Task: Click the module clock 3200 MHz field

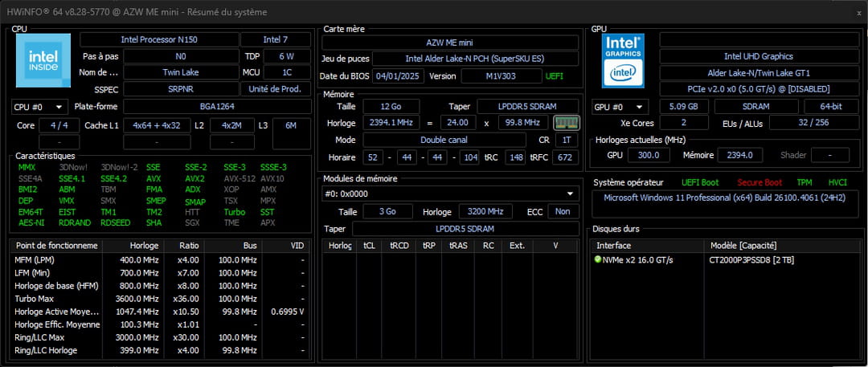Action: tap(485, 211)
